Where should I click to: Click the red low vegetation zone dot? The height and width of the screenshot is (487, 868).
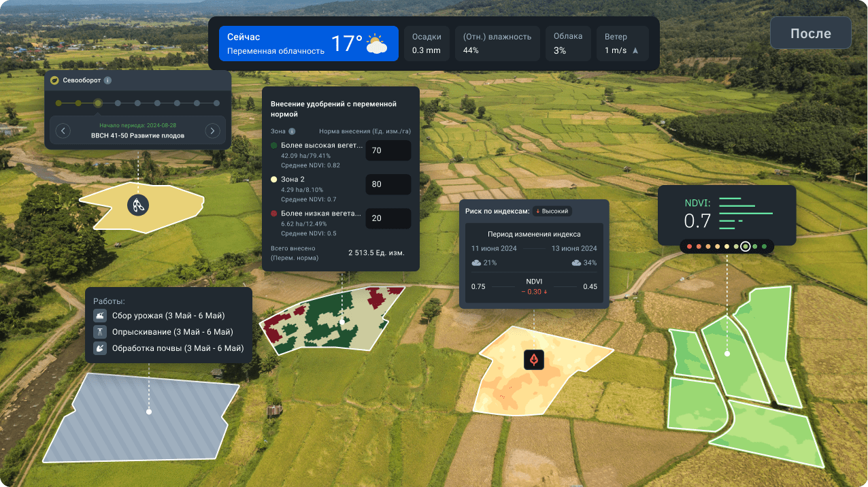[x=273, y=214]
